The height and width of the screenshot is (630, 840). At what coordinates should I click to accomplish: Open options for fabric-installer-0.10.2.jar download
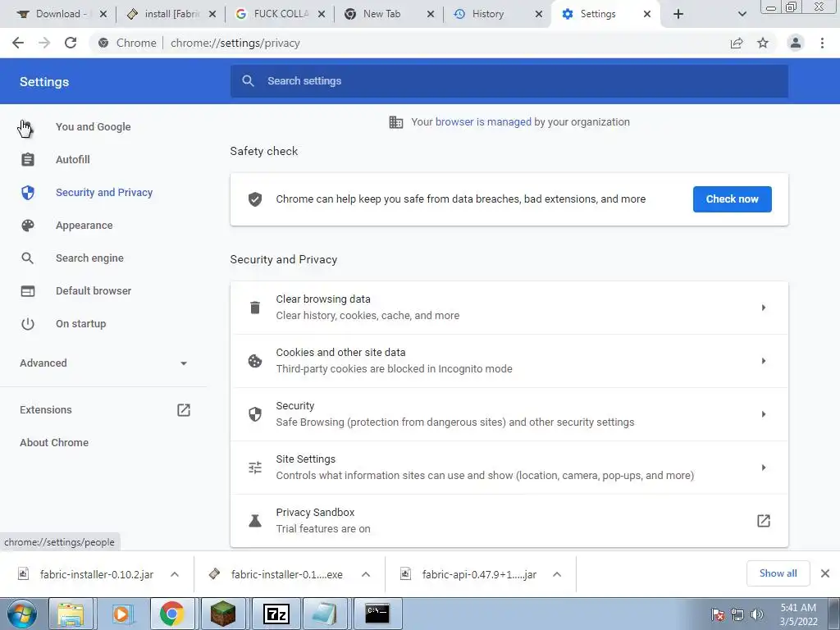175,574
